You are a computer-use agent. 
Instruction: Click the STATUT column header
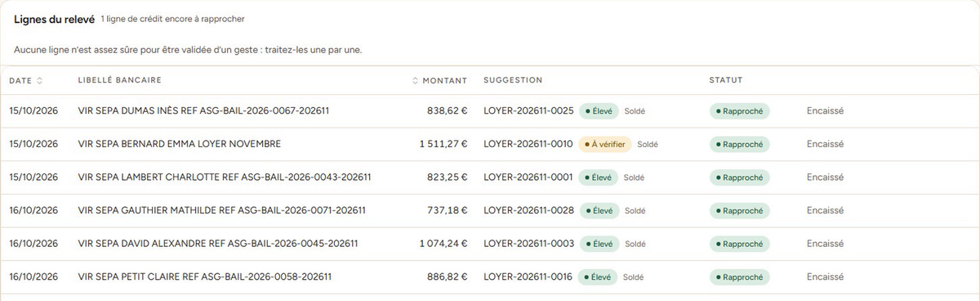(725, 80)
